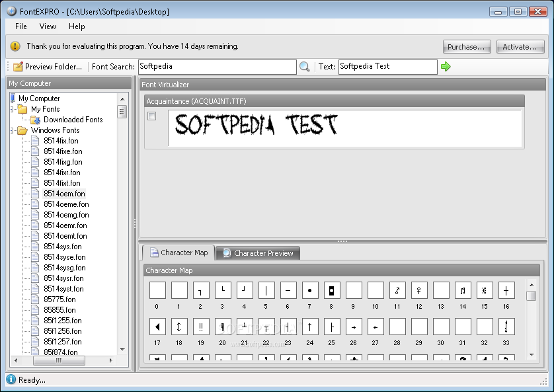554x392 pixels.
Task: Select 8514oem.fon in the tree
Action: click(64, 194)
